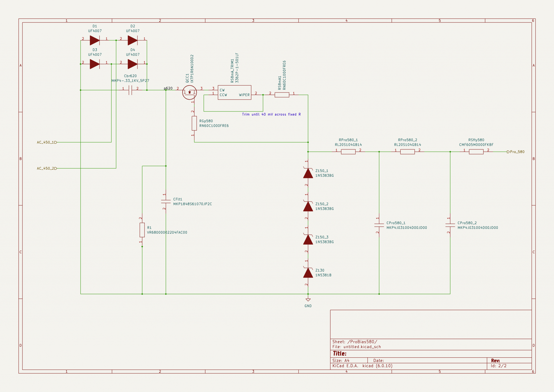Select the Z130 zener diode
Screen dimensions: 554x392
click(308, 273)
